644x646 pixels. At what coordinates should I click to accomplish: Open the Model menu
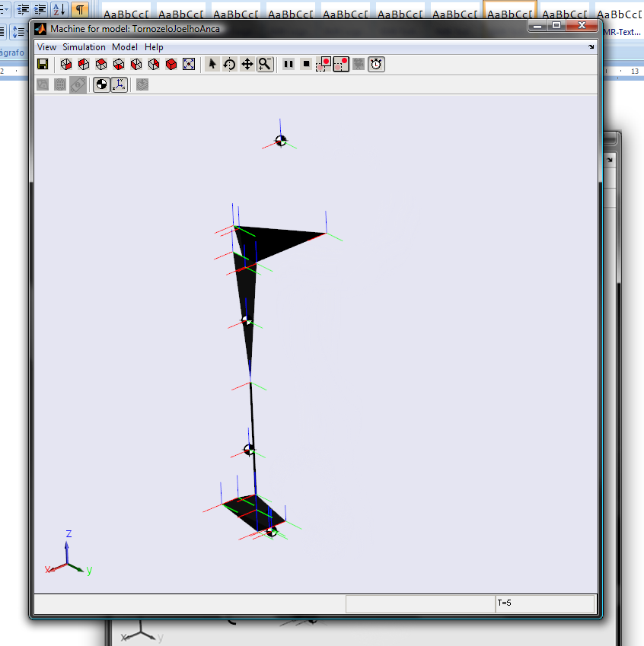pos(125,47)
